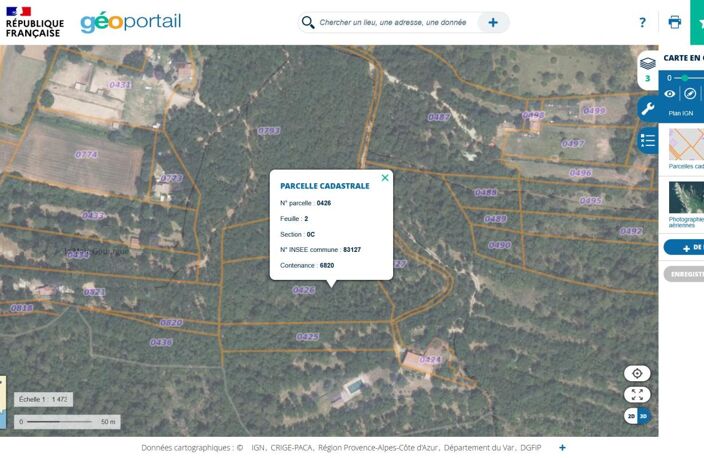Open help via the question mark icon
This screenshot has height=458, width=704.
coord(642,22)
